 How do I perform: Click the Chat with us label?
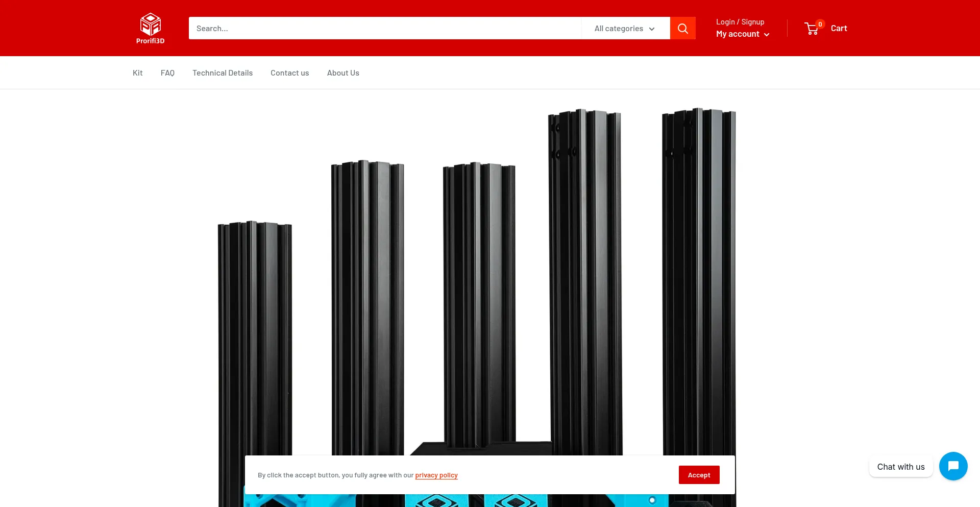pos(900,466)
